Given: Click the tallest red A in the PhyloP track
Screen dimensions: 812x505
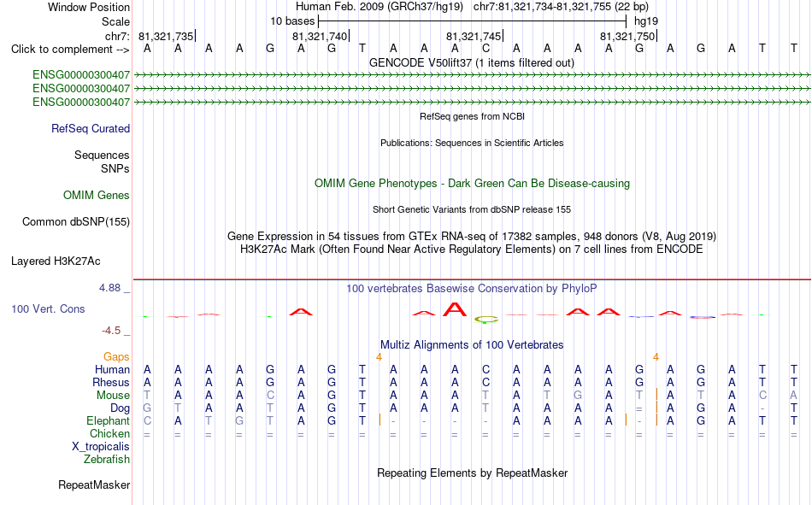Looking at the screenshot, I should (455, 309).
